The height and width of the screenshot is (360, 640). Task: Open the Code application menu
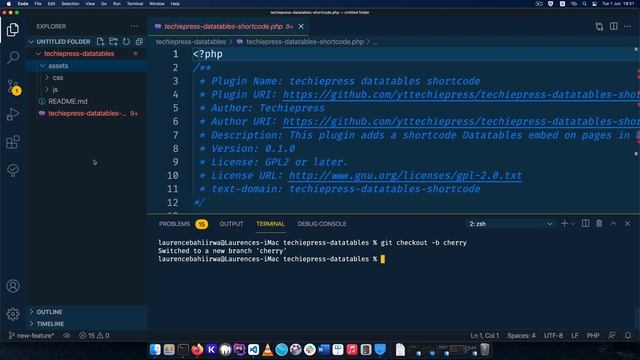23,4
